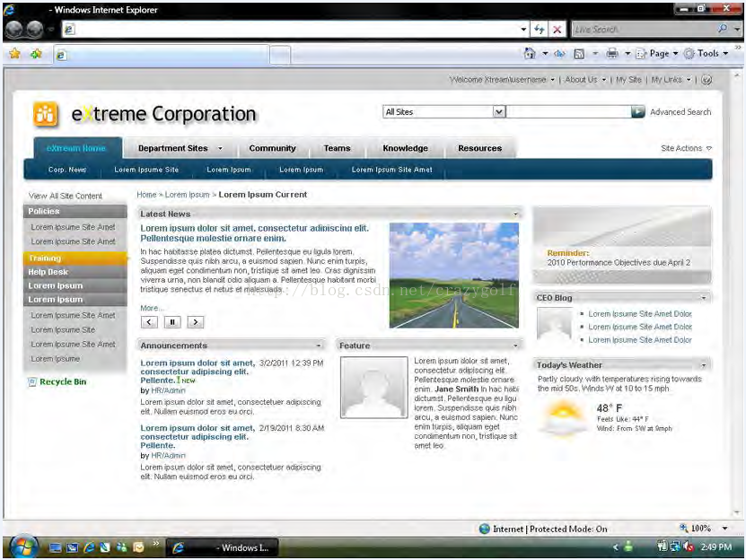Click the site search text field
The height and width of the screenshot is (560, 746).
568,112
